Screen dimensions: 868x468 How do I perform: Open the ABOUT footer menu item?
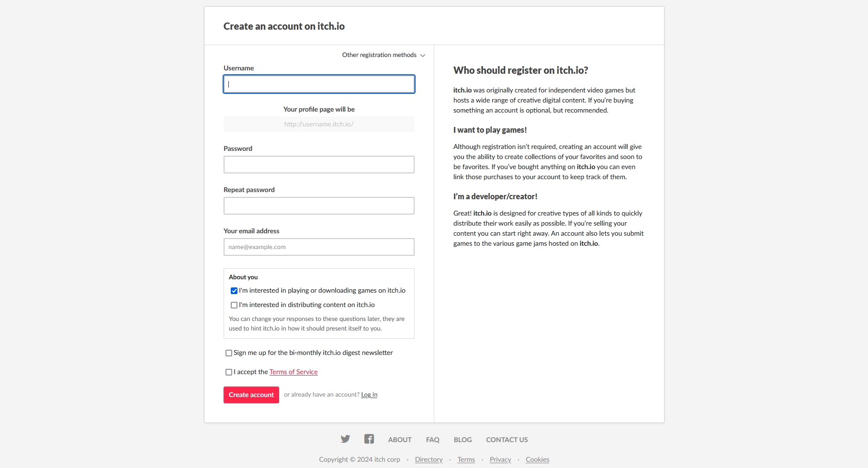[400, 440]
